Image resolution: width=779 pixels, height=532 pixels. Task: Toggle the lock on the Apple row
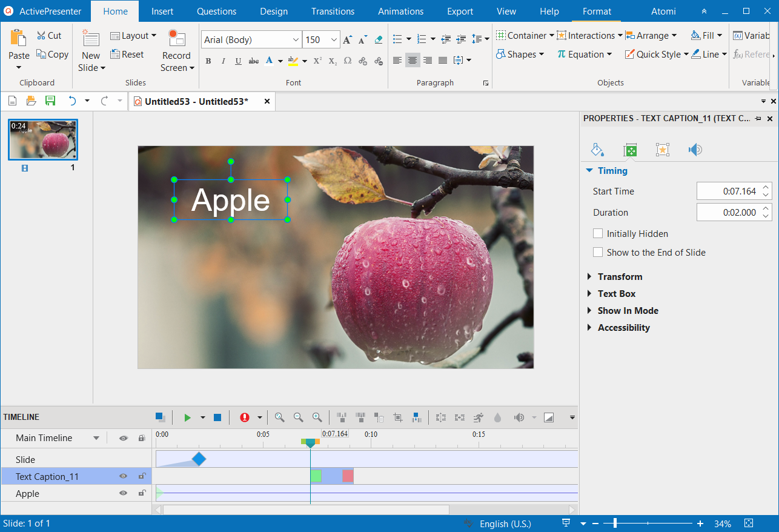[x=142, y=494]
